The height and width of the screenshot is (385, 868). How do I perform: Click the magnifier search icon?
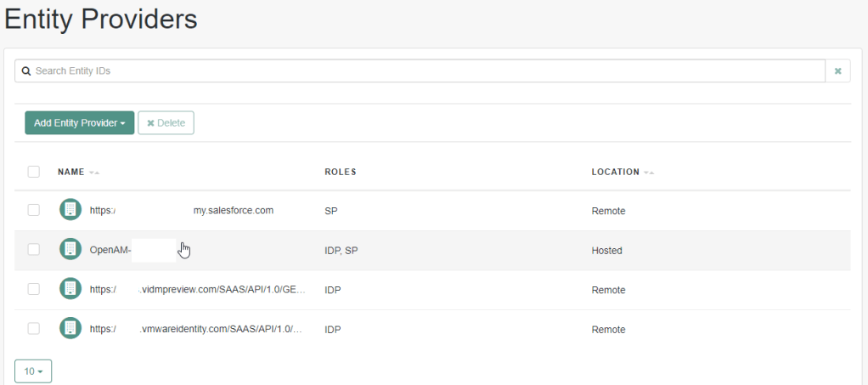[x=26, y=71]
